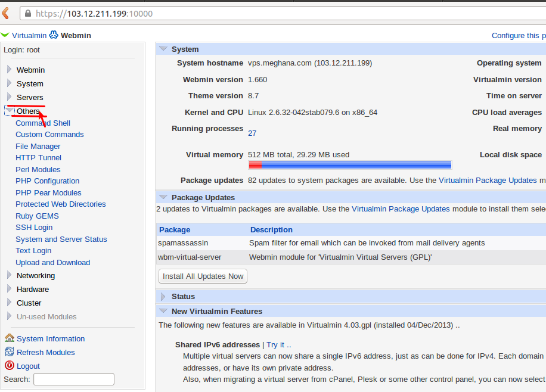The image size is (546, 392).
Task: Open HTTP Tunnel
Action: [38, 158]
